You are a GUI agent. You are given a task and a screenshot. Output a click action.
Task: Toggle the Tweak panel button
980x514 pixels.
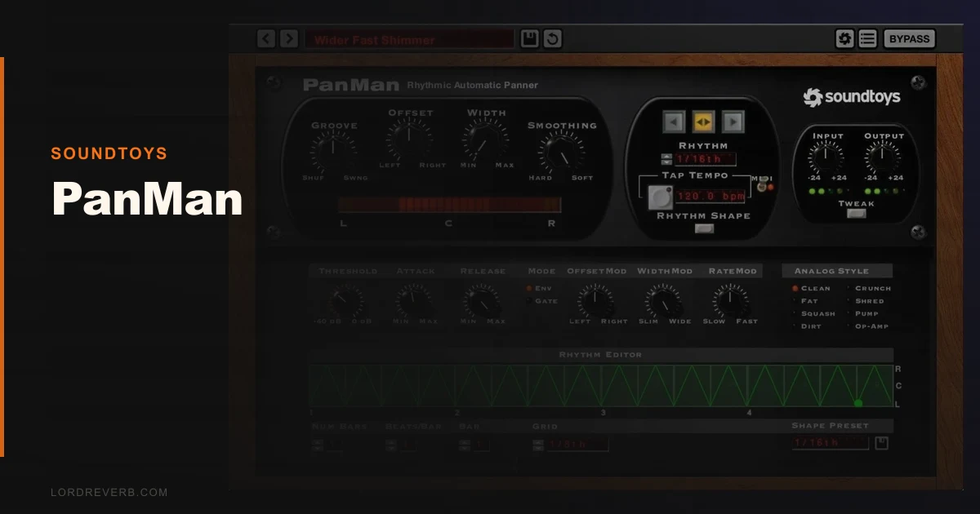pos(856,214)
